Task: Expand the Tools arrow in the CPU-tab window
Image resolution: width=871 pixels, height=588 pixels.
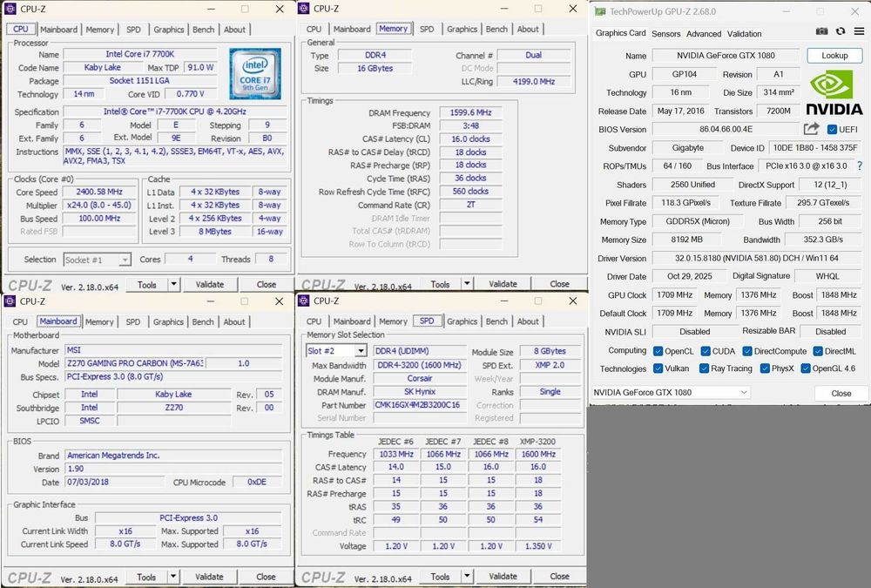Action: pyautogui.click(x=173, y=284)
